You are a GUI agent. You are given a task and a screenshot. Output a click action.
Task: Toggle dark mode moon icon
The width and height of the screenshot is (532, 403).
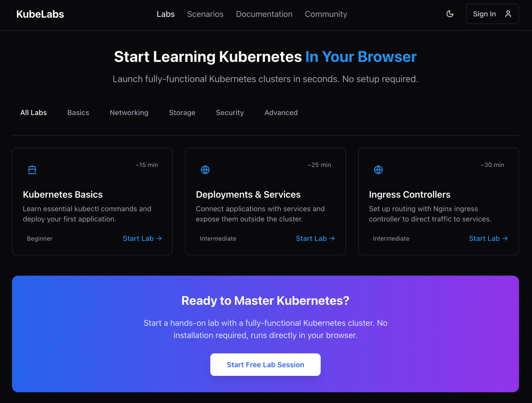450,14
